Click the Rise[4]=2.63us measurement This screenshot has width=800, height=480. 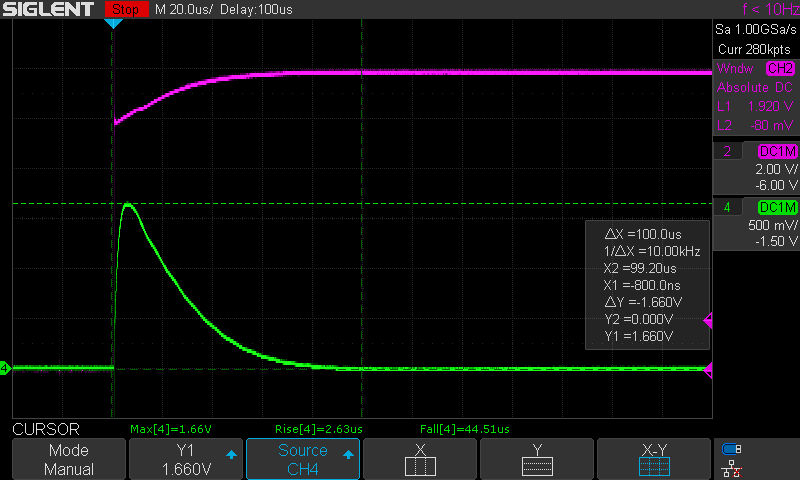tap(319, 429)
